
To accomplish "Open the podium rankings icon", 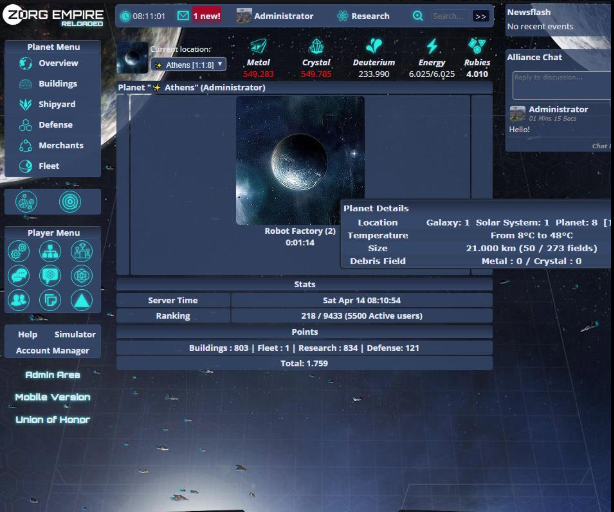I will 81,251.
